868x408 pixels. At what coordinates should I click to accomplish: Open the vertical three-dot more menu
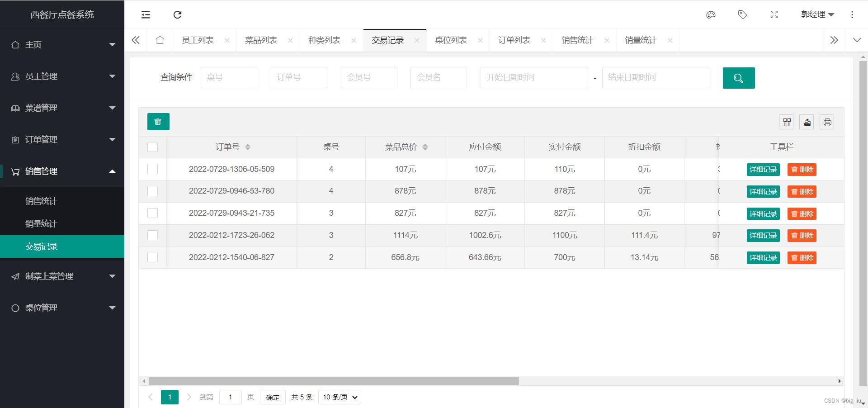point(852,15)
